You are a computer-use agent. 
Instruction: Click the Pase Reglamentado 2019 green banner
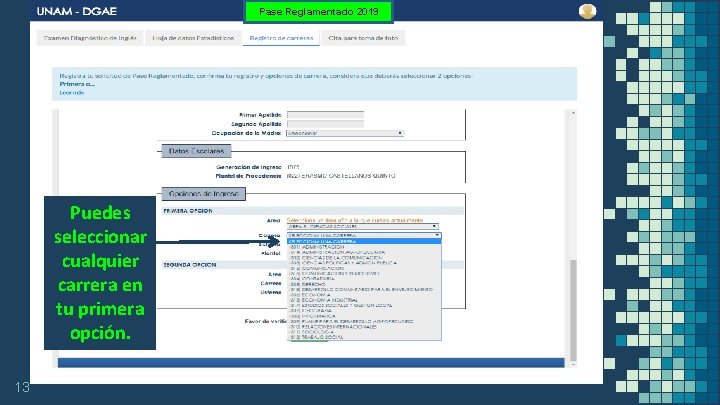(319, 11)
